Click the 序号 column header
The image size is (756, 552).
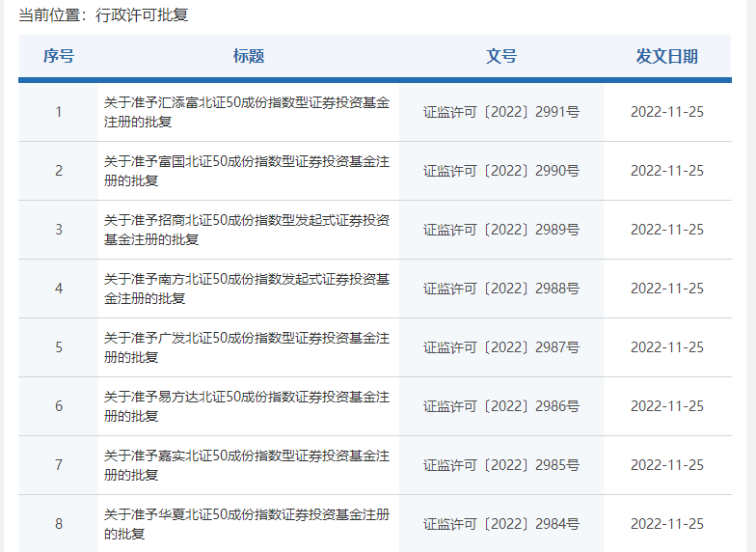(x=58, y=56)
